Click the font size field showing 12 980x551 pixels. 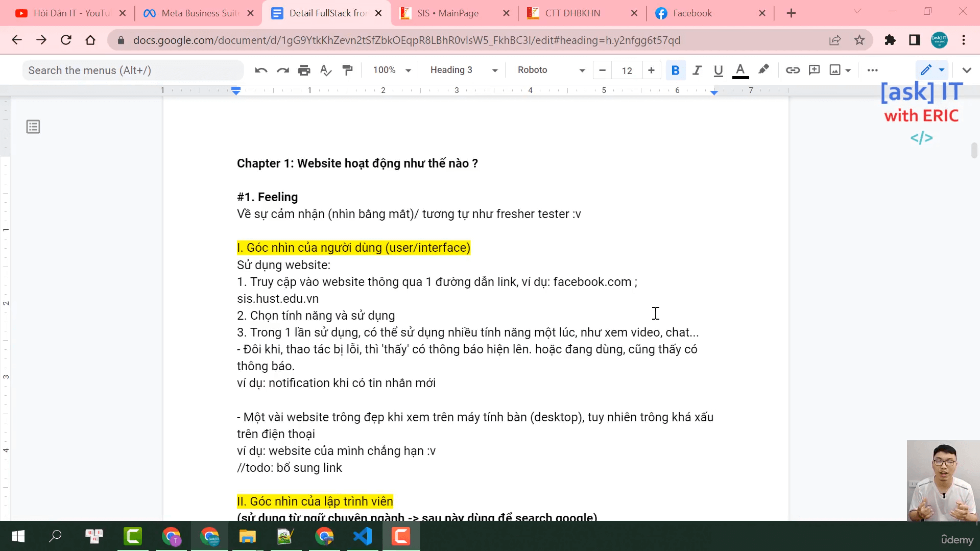[627, 70]
